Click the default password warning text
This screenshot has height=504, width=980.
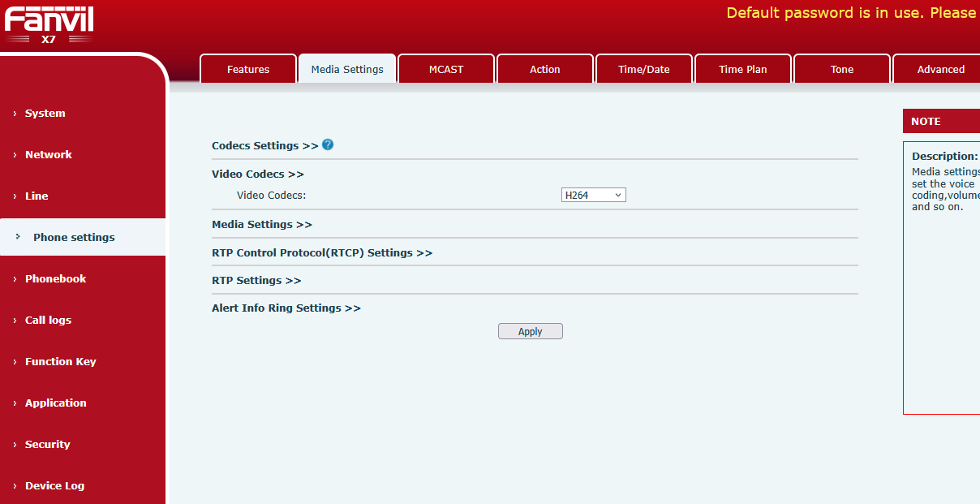point(852,13)
